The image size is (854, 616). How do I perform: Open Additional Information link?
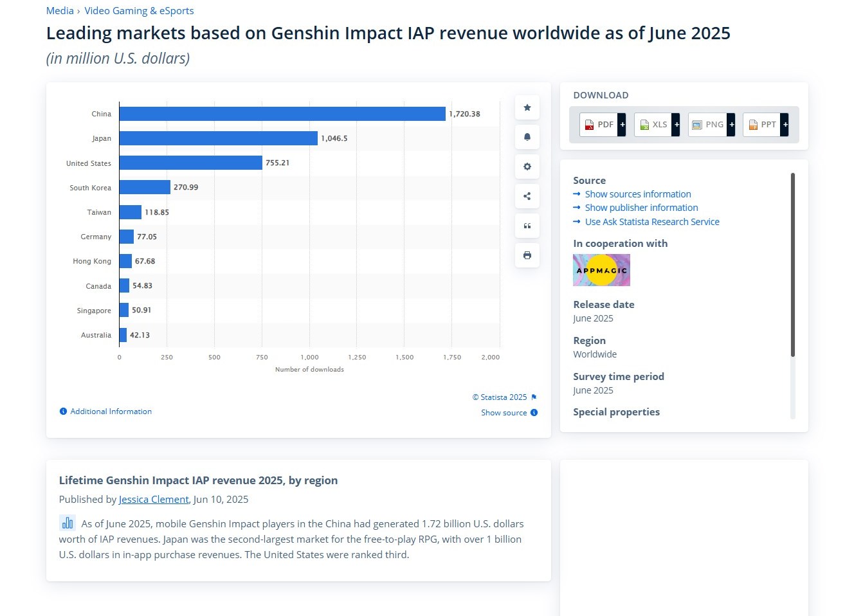[x=111, y=412]
